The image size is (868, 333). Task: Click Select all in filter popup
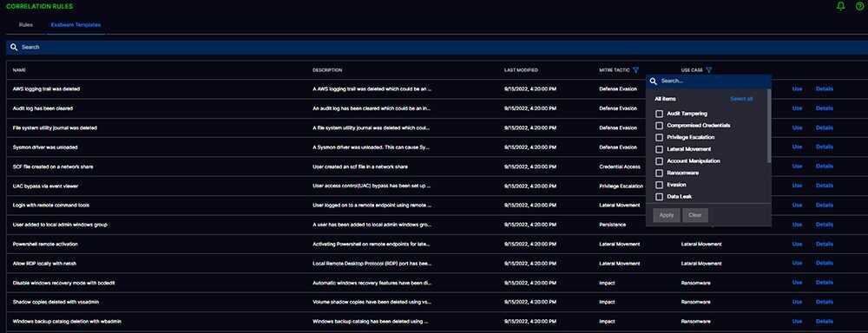[741, 99]
